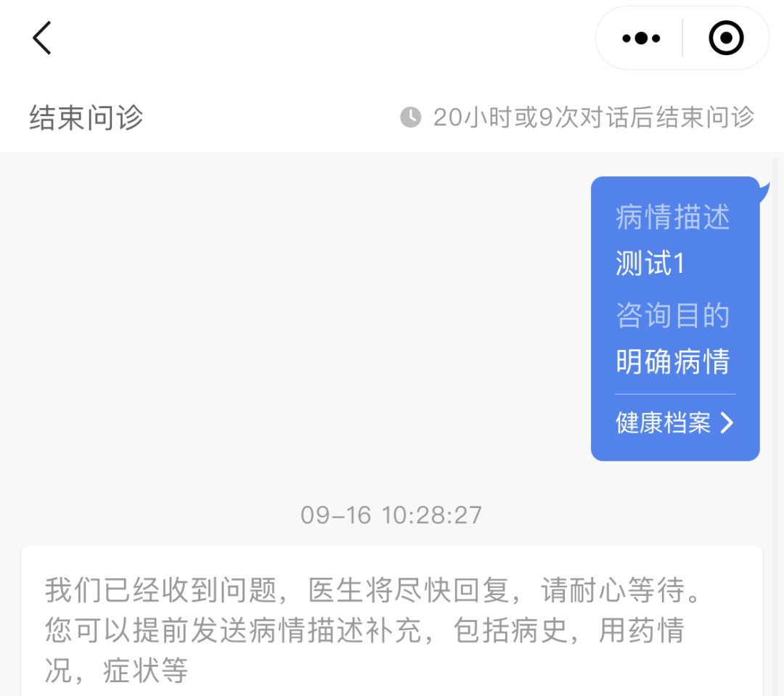Viewport: 784px width, 696px height.
Task: Tap the clock icon beside the time limit
Action: [410, 117]
